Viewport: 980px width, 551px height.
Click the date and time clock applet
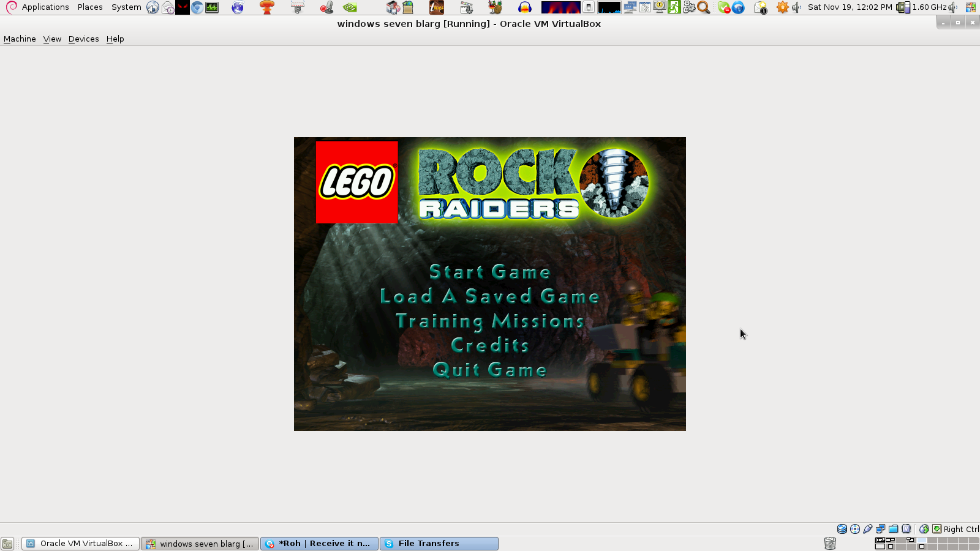point(850,7)
